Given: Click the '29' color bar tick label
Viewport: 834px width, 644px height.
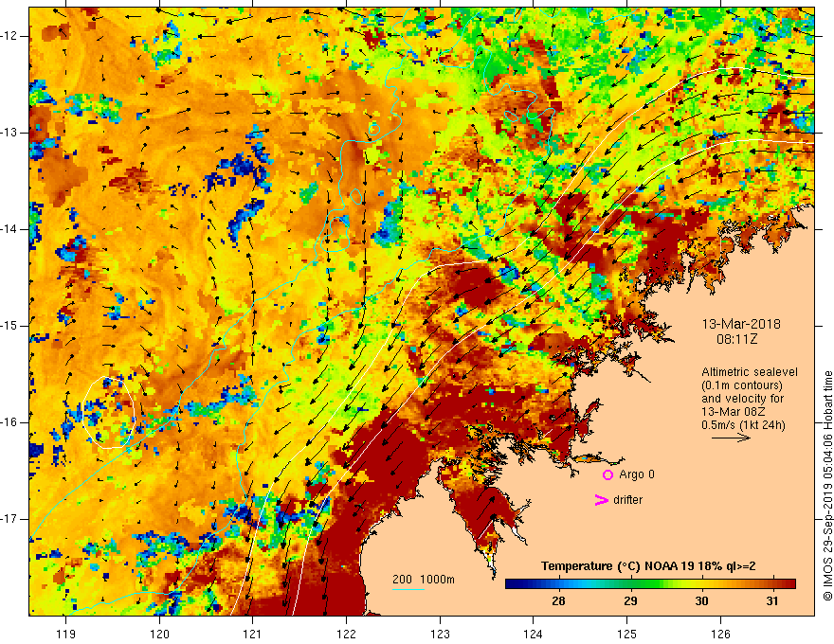Looking at the screenshot, I should [x=630, y=601].
